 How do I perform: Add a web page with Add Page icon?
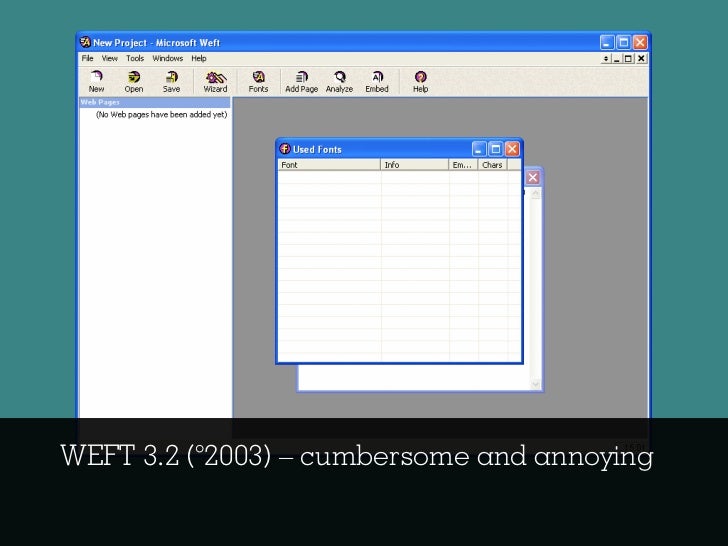click(x=301, y=81)
